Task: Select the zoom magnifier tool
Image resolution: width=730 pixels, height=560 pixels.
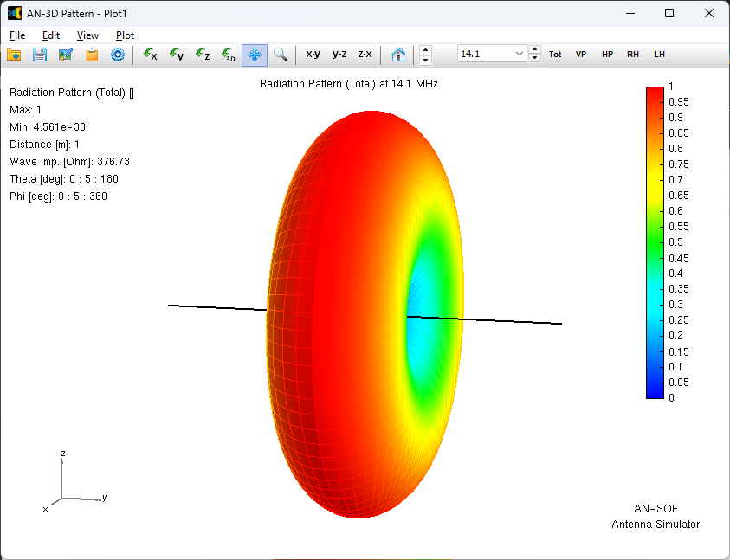Action: (x=281, y=55)
